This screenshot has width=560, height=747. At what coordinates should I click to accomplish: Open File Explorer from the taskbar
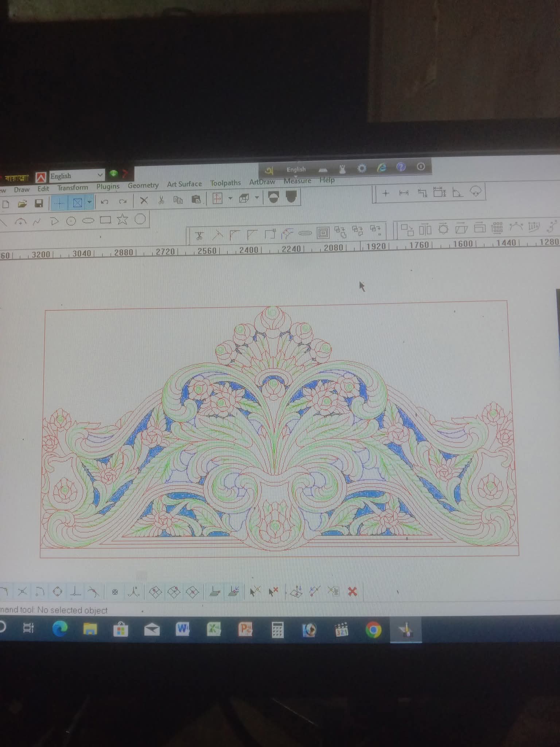tap(90, 629)
